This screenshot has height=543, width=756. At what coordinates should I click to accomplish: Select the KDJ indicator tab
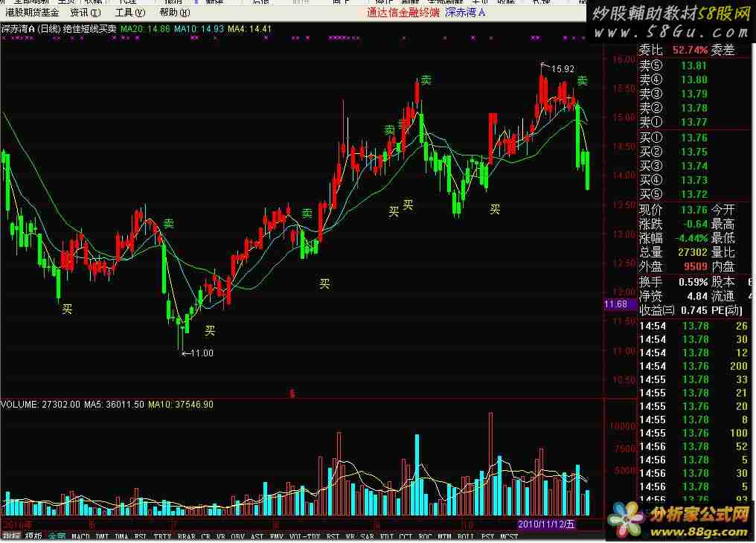point(387,536)
